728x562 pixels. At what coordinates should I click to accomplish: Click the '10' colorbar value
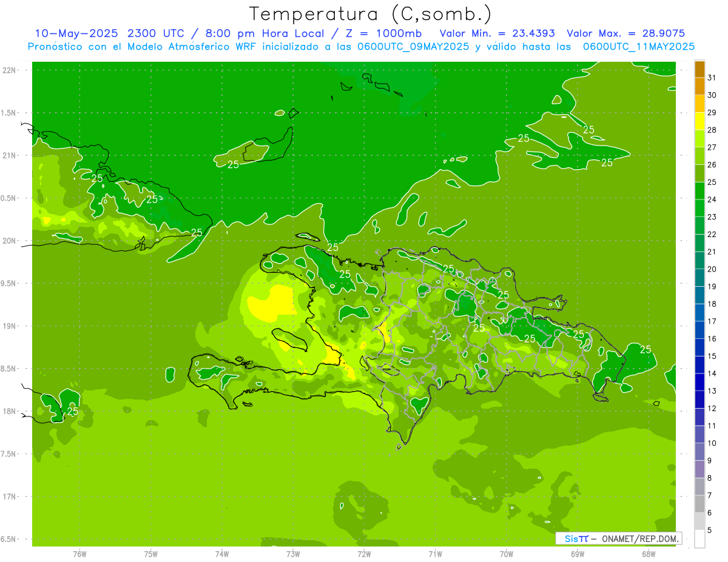pyautogui.click(x=712, y=443)
